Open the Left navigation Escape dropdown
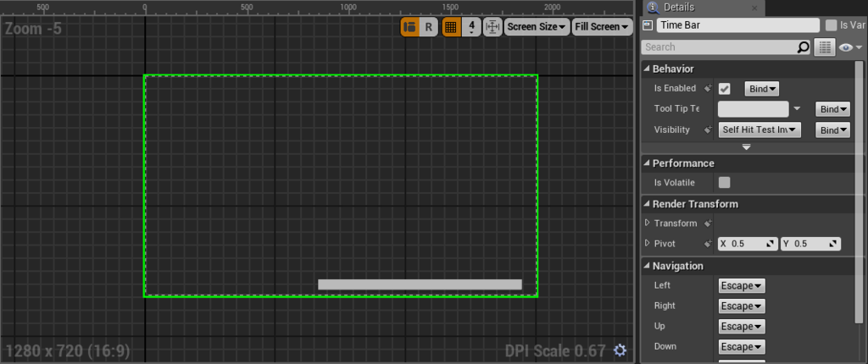This screenshot has width=868, height=364. [742, 286]
